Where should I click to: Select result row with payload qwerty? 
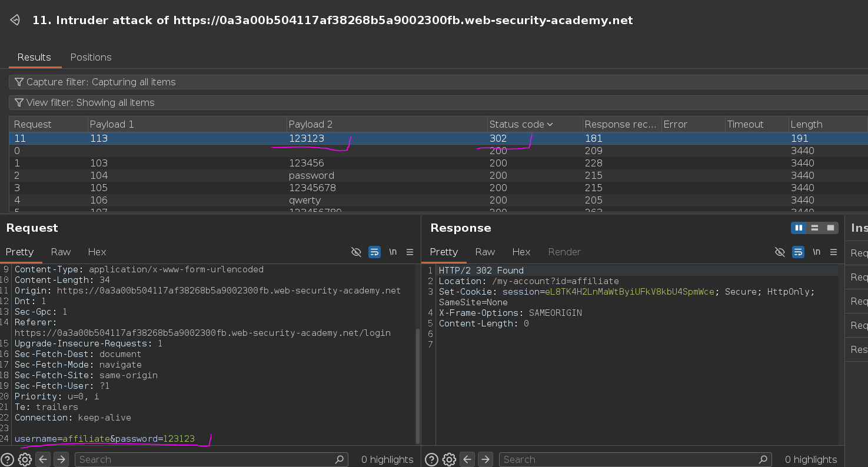[x=438, y=200]
